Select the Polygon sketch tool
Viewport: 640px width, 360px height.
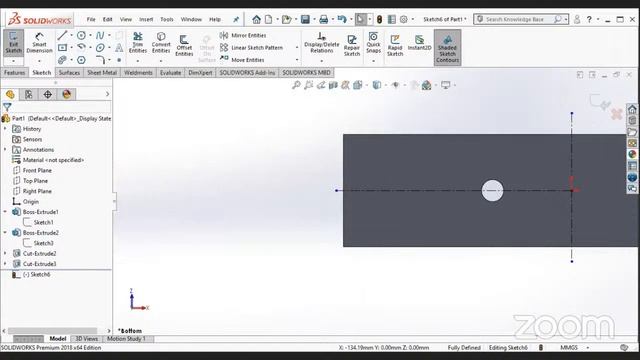(81, 60)
